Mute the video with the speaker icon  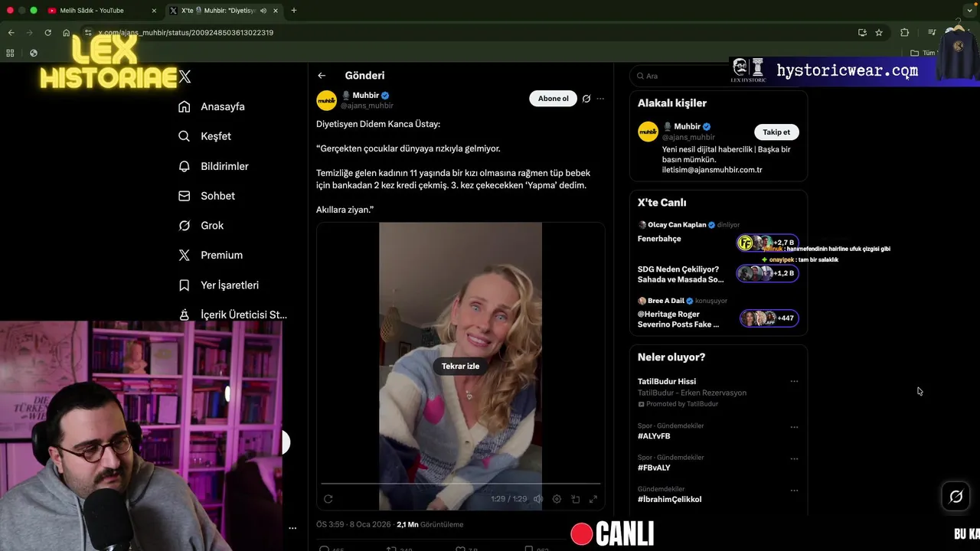[538, 499]
